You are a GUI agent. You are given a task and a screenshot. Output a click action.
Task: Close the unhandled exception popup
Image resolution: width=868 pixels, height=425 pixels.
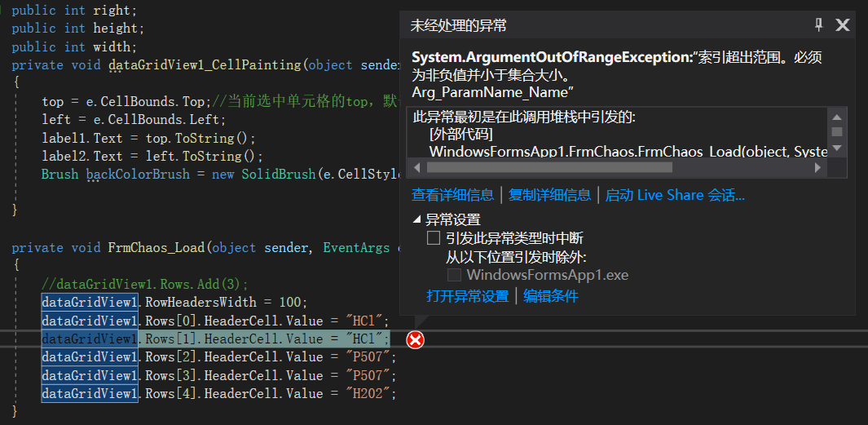pyautogui.click(x=843, y=25)
